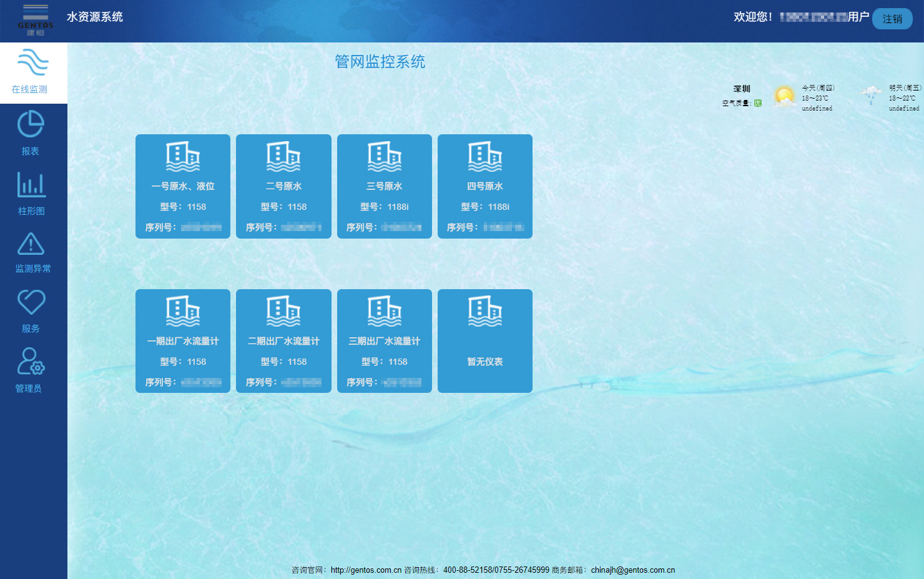924x579 pixels.
Task: Open the 柱形图 bar chart view
Action: pyautogui.click(x=31, y=185)
